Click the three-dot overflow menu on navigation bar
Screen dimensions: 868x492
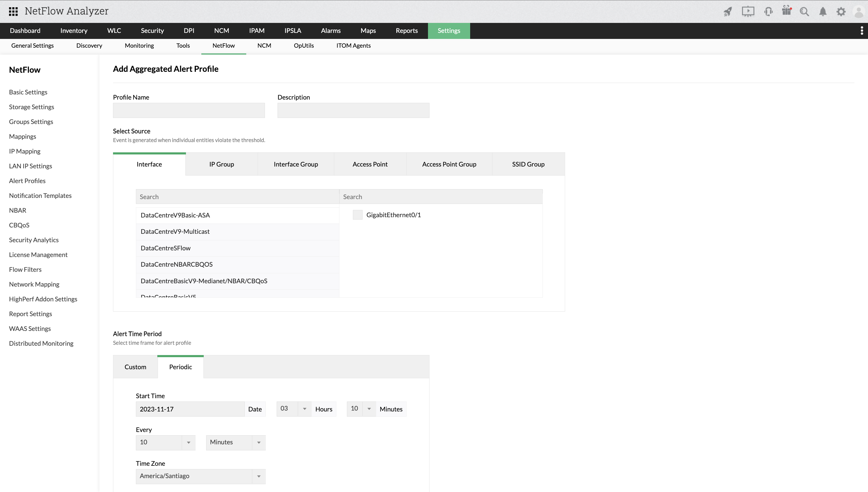point(862,30)
